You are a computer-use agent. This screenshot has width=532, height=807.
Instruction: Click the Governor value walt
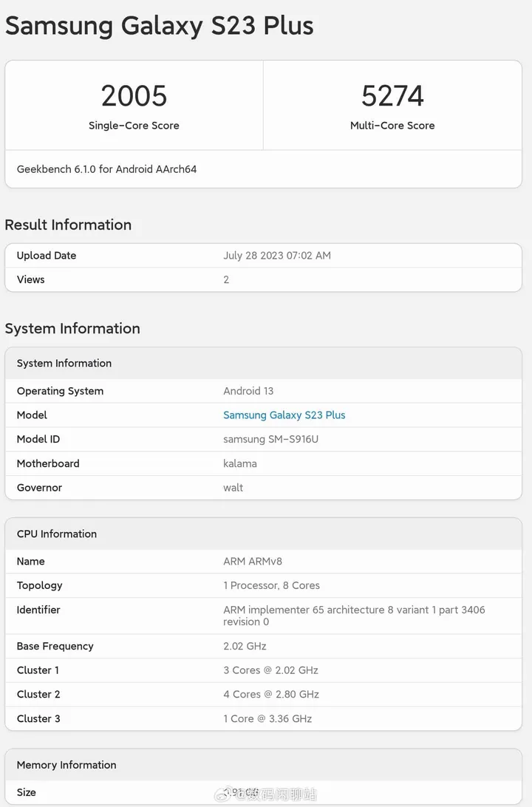233,488
